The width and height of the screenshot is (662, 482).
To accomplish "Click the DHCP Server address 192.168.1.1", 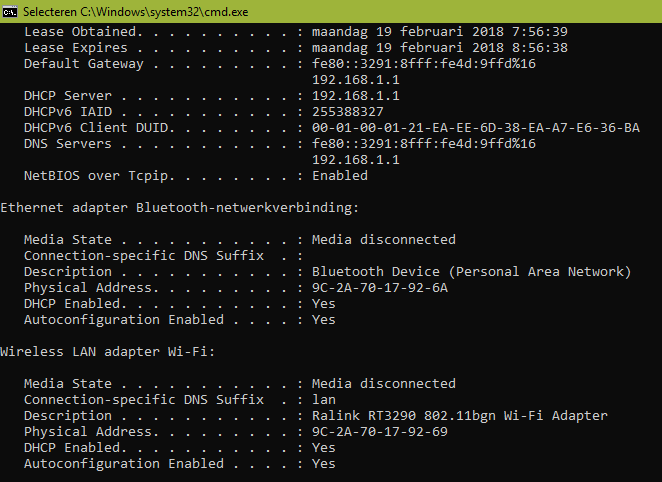I will point(355,96).
